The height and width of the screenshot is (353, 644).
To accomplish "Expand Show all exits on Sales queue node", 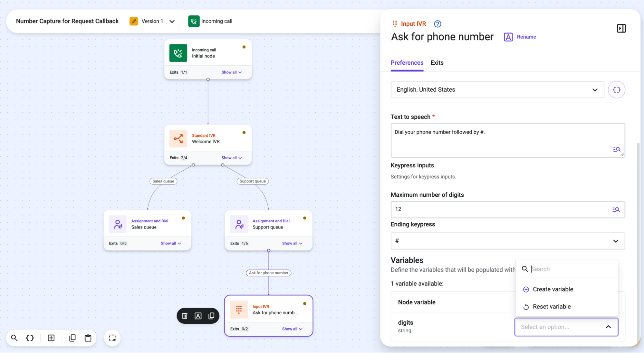I will click(171, 244).
